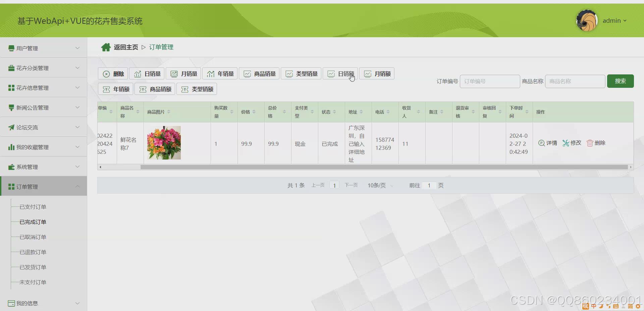
Task: Click the green 搜索 button
Action: coord(620,81)
